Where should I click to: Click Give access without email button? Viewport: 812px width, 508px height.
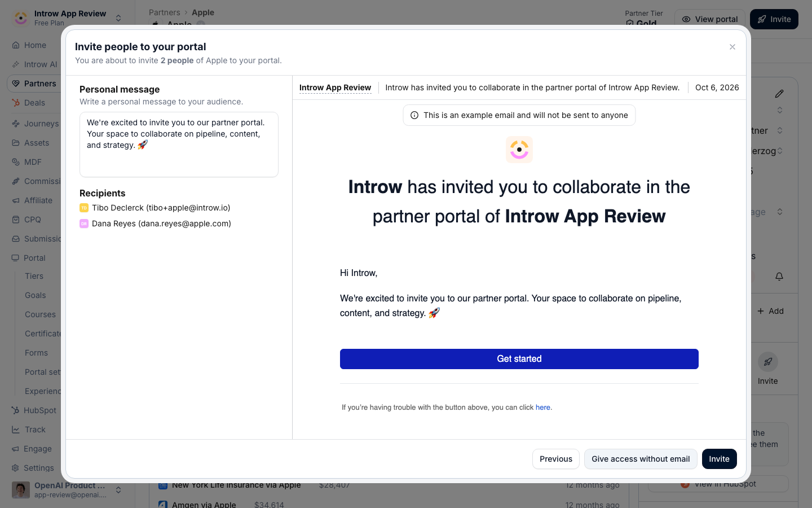[641, 459]
